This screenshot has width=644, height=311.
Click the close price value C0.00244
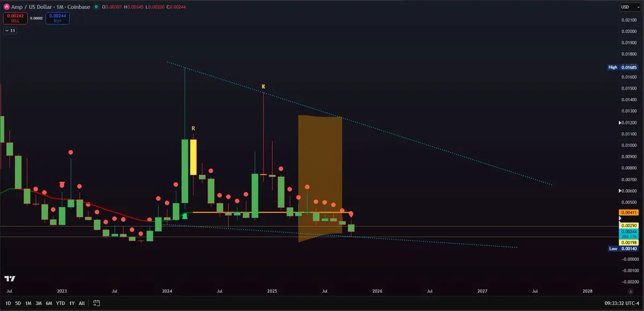tap(176, 7)
